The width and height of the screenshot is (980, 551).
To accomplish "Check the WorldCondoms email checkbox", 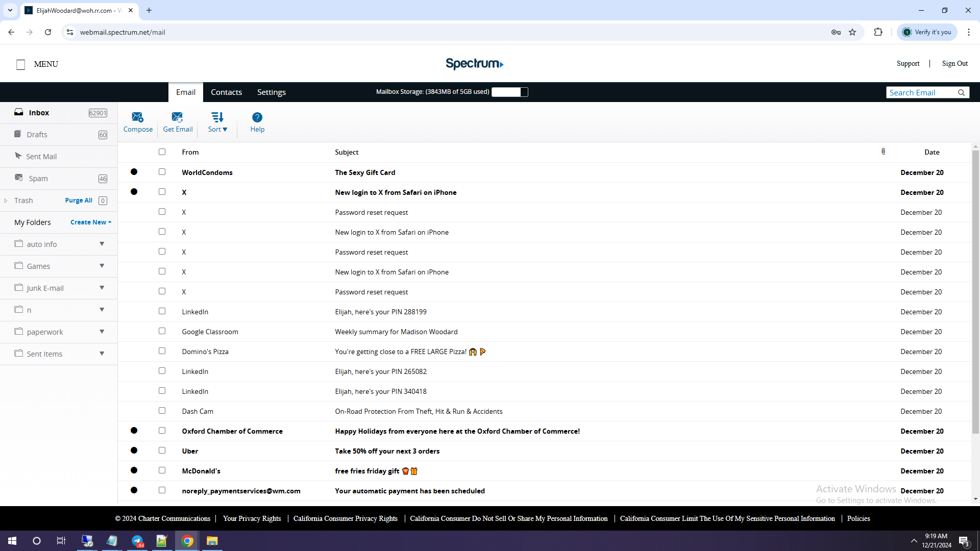I will click(162, 172).
